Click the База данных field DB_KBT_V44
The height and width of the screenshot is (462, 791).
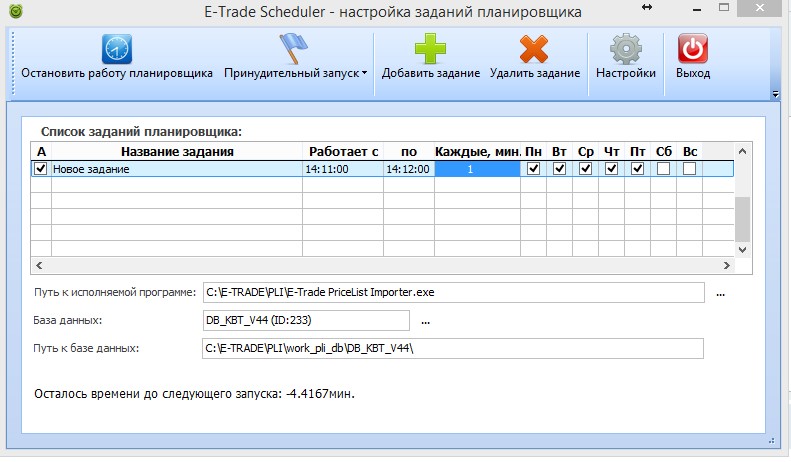point(306,320)
